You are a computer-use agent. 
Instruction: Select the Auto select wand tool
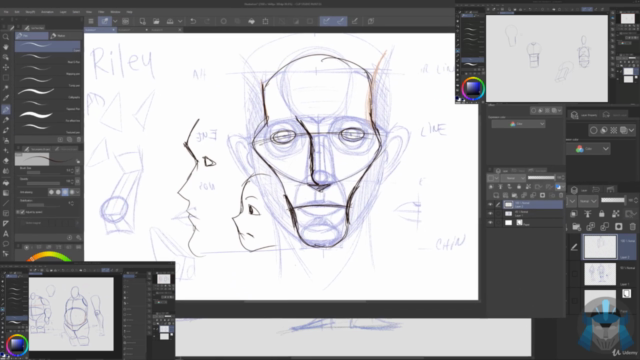tap(6, 88)
